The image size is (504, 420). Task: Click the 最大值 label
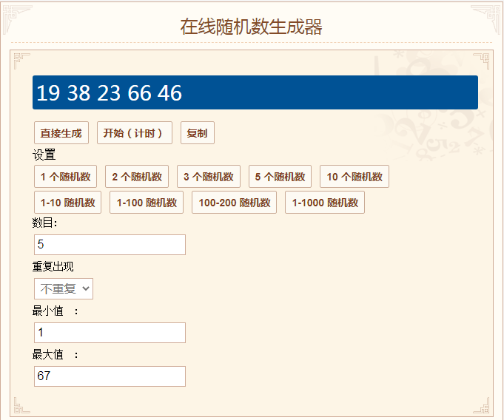[x=48, y=354]
